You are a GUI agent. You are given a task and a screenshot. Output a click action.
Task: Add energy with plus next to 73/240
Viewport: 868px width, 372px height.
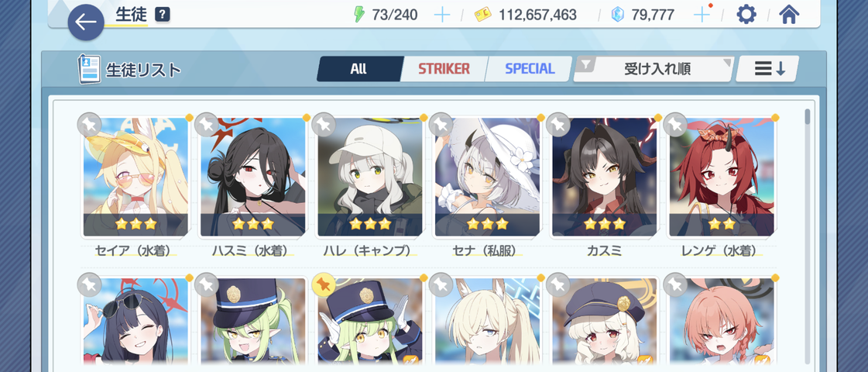(442, 15)
